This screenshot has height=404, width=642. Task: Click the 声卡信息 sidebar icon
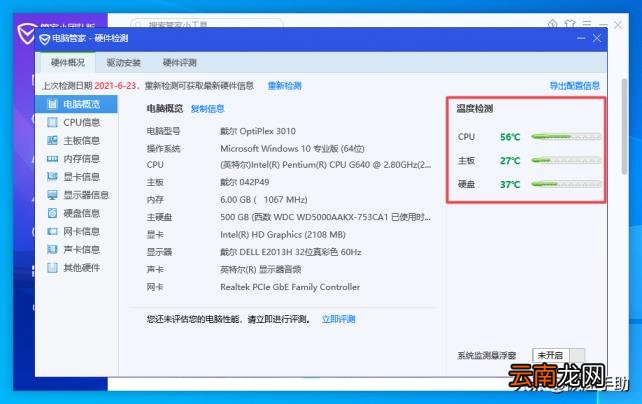(x=52, y=249)
